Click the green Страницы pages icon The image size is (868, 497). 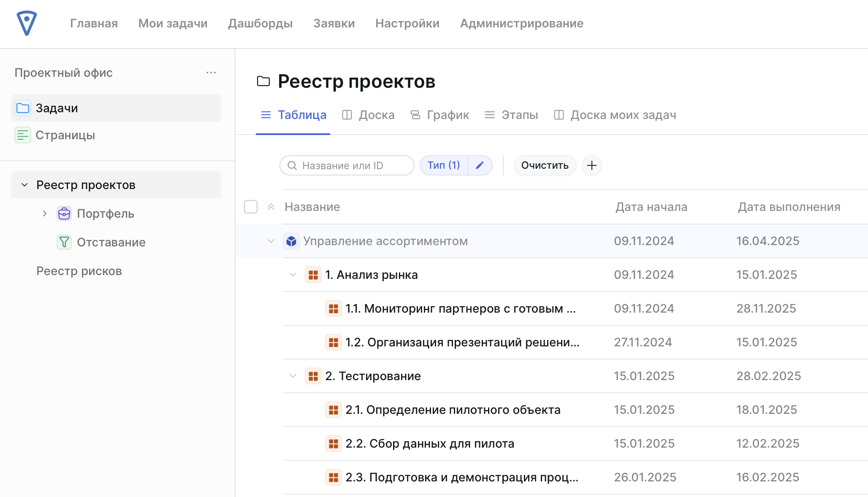23,135
